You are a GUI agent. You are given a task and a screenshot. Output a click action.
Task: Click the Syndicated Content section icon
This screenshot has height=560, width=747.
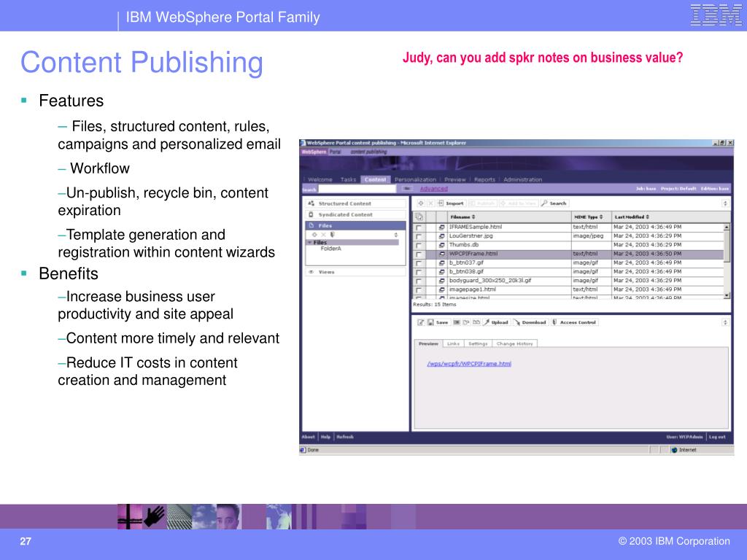coord(311,215)
